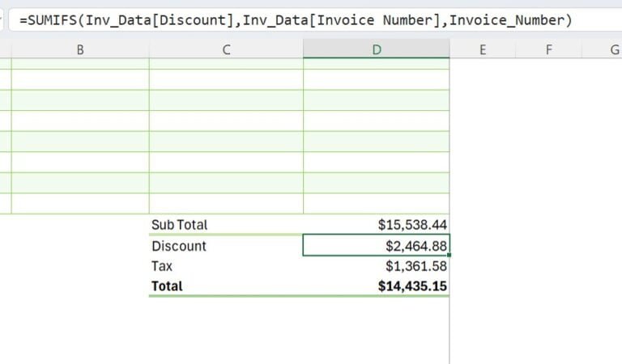Select column B cell left of Tax label

click(80, 266)
